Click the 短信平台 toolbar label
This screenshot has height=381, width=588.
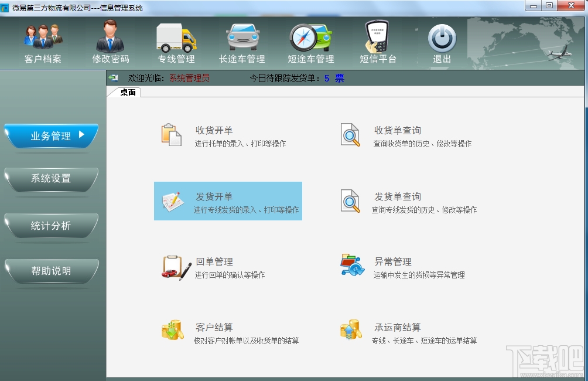[378, 59]
